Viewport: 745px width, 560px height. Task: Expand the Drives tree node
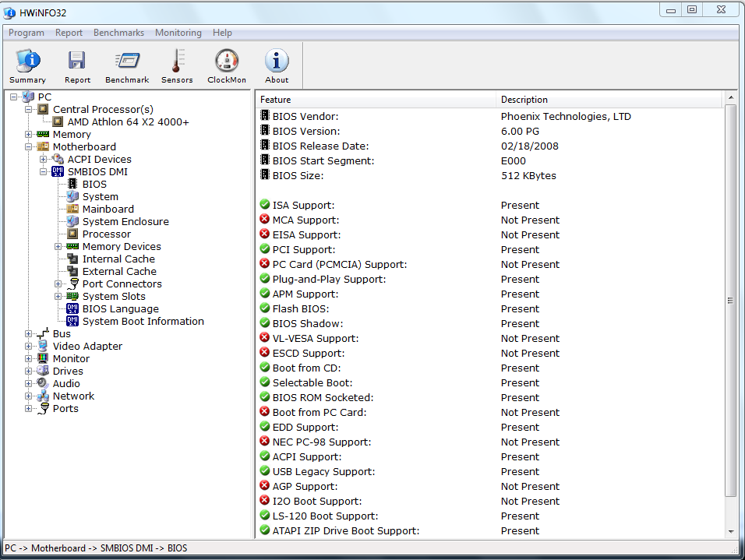tap(29, 372)
